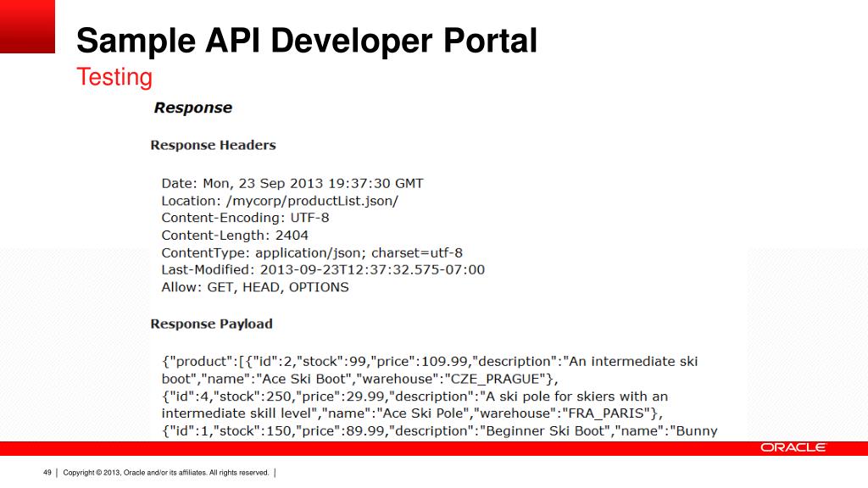The width and height of the screenshot is (868, 488).
Task: Click the payload line starting '{"id":4,"stock":250'
Action: 415,396
